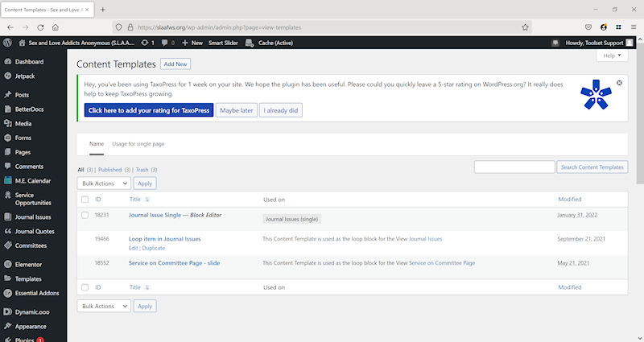Open the browser home page icon
Screen dimensions: 644x342
point(56,27)
